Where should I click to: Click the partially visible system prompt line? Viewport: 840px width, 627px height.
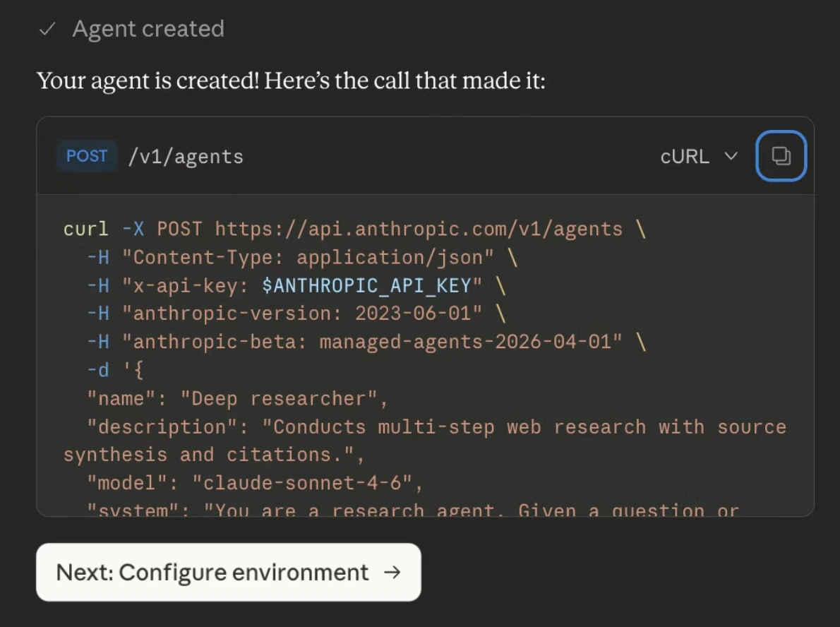pos(412,509)
